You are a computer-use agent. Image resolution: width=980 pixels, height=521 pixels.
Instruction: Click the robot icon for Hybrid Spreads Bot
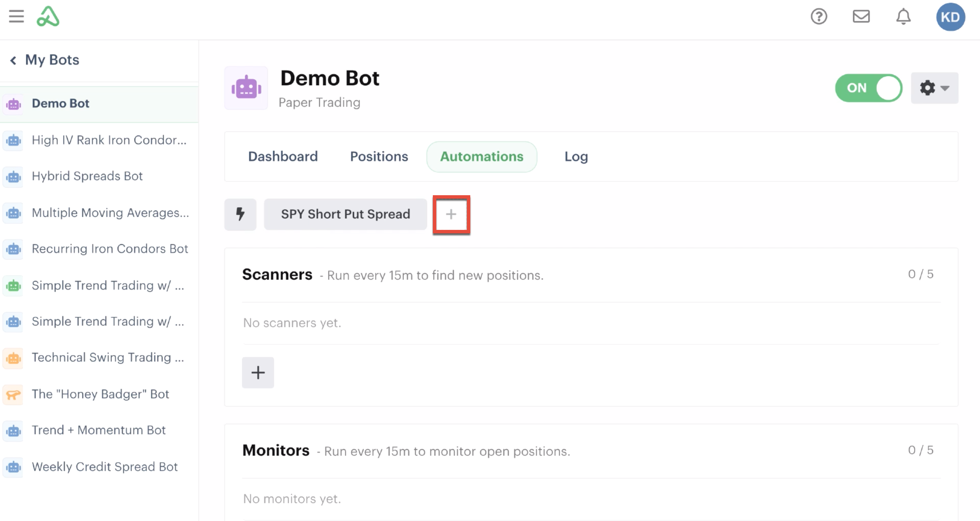point(13,177)
